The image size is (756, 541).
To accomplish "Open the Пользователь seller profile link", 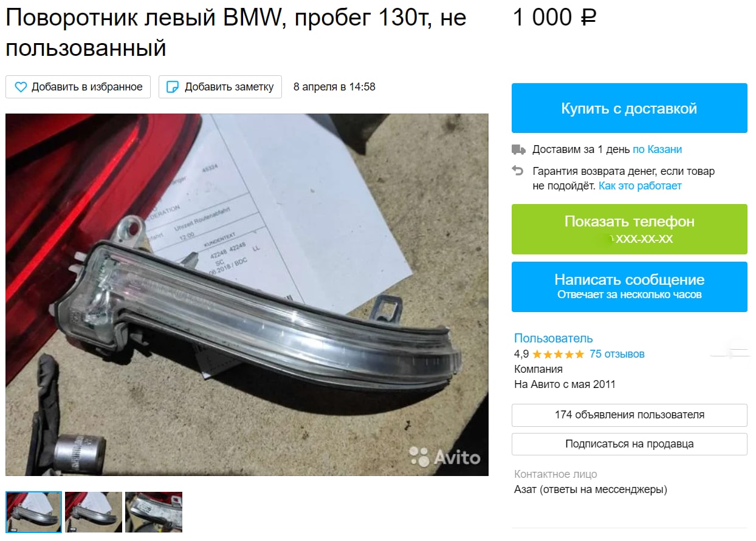I will [x=553, y=338].
